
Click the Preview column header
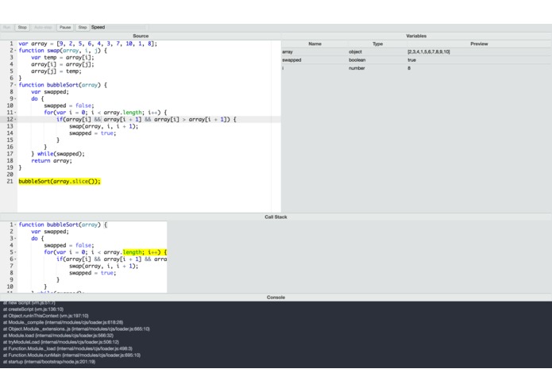coord(479,44)
